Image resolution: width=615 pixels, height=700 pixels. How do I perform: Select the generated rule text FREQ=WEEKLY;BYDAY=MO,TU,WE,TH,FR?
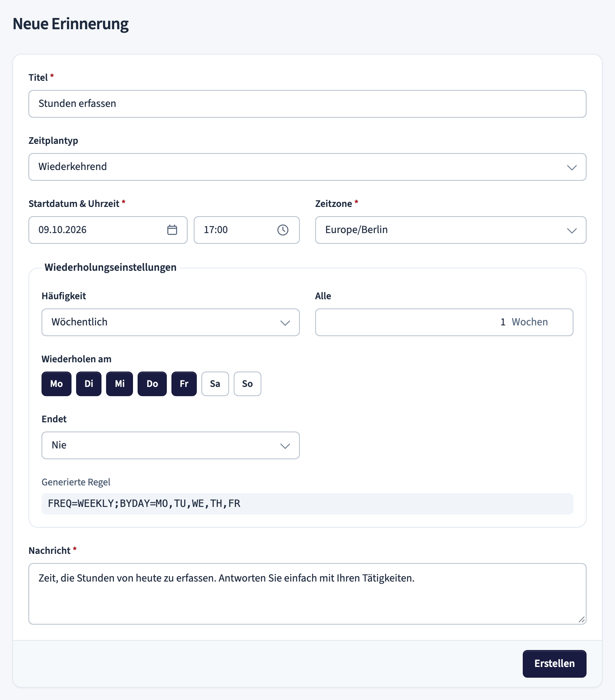coord(144,504)
